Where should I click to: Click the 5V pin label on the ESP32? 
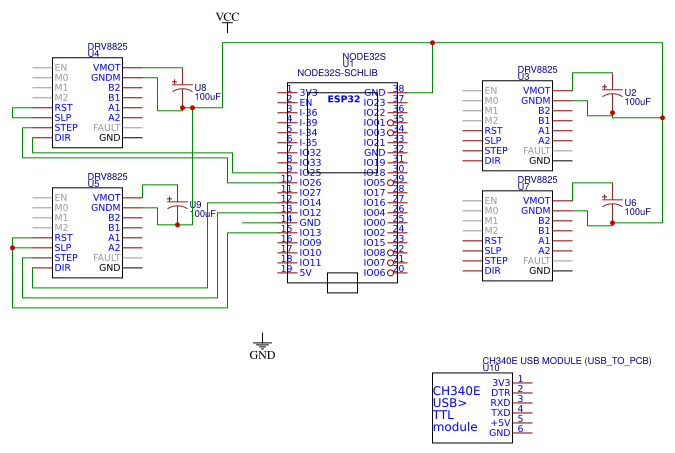pyautogui.click(x=305, y=273)
